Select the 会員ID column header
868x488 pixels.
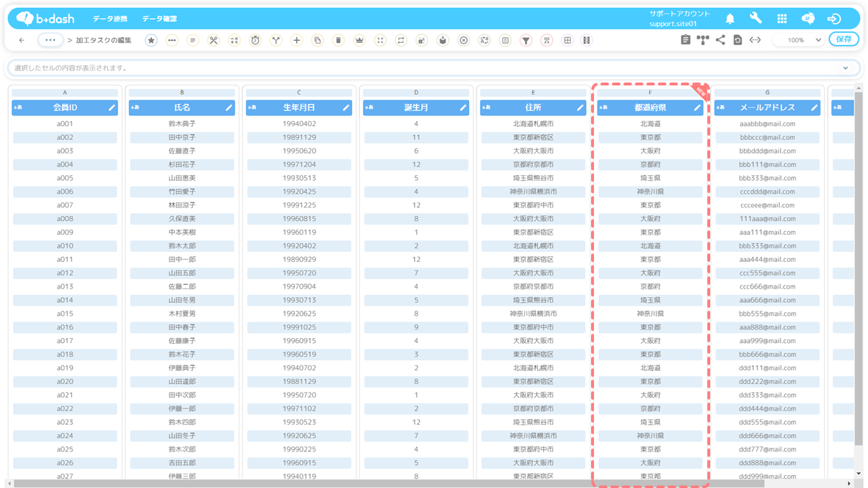coord(65,108)
